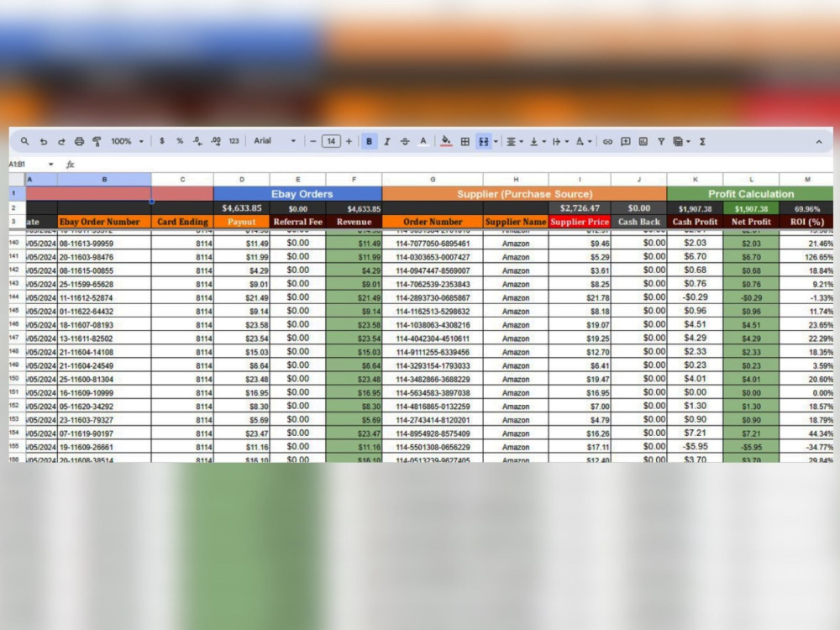Screen dimensions: 840x630
Task: Click the Net Profit column title
Action: click(x=751, y=222)
